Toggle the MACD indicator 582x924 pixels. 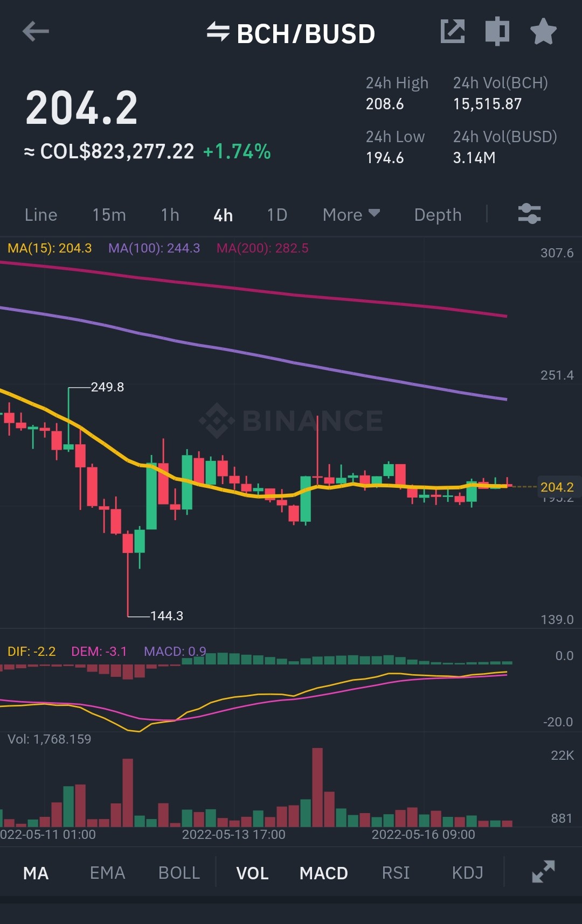[324, 873]
